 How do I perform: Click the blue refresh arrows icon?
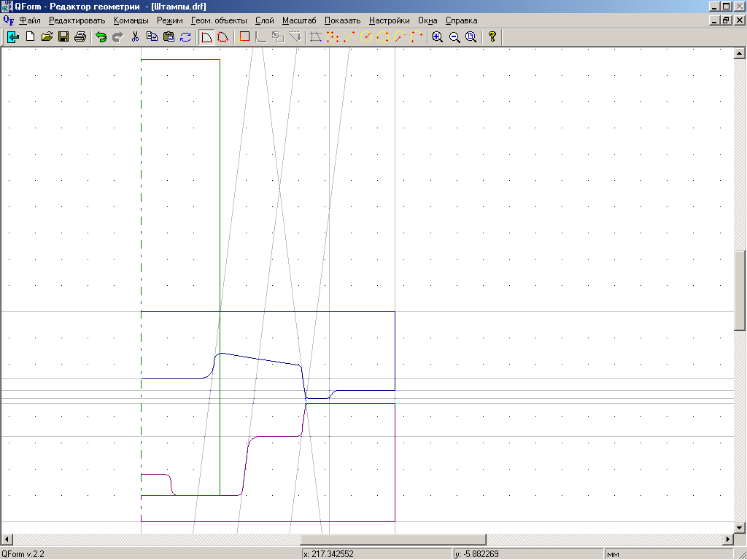tap(185, 37)
